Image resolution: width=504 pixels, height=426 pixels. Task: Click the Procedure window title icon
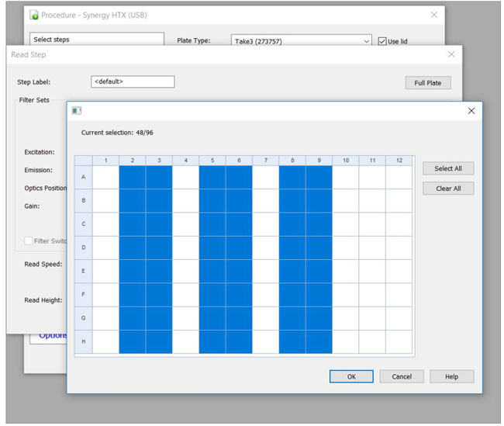pyautogui.click(x=34, y=15)
